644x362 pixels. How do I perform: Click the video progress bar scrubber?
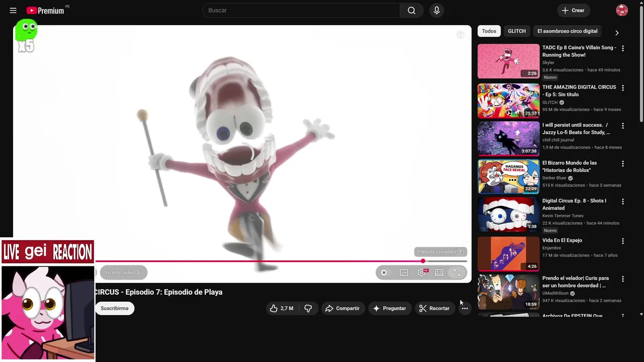click(x=423, y=261)
